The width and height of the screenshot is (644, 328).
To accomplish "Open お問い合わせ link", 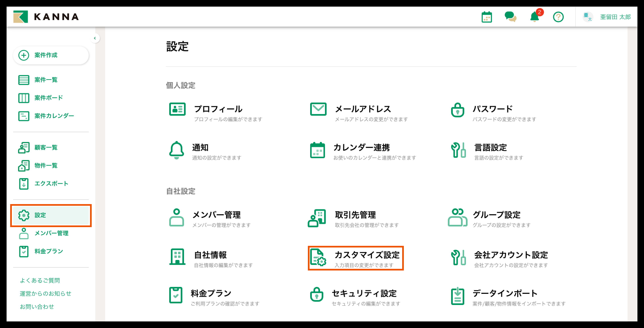I will pos(37,306).
